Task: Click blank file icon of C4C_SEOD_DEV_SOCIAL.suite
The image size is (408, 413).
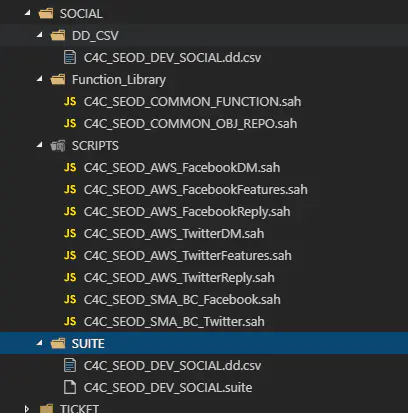Action: [x=70, y=387]
